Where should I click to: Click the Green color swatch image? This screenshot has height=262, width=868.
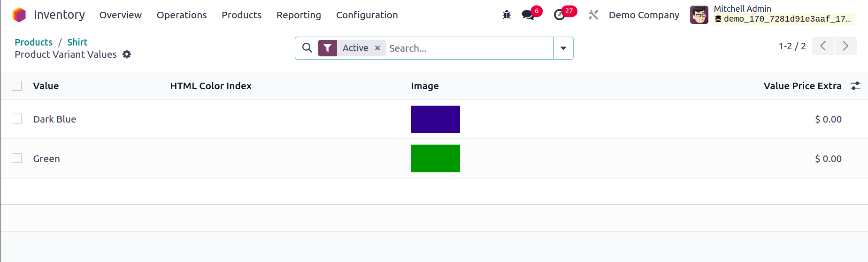[x=435, y=158]
